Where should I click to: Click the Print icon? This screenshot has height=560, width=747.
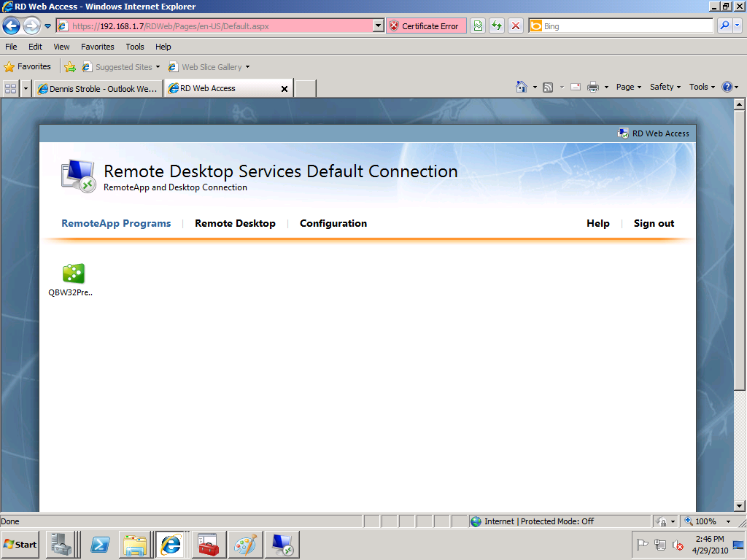593,86
